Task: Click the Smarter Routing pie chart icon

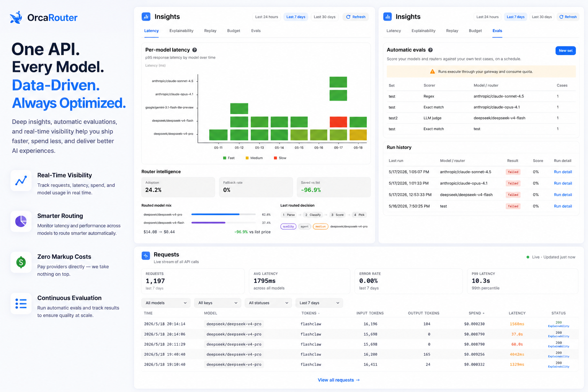Action: pyautogui.click(x=21, y=221)
